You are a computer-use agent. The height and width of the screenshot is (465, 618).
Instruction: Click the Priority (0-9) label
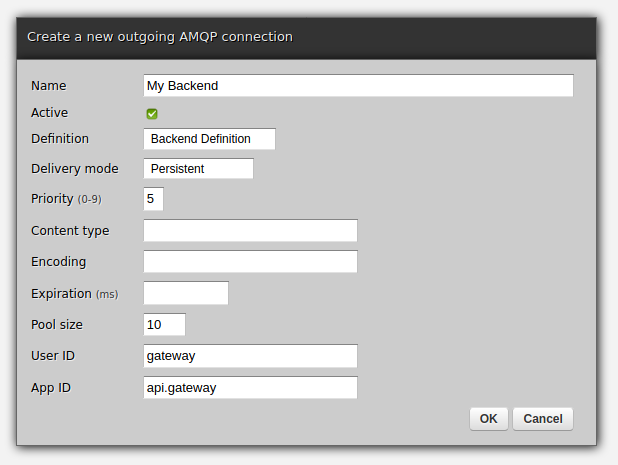(x=66, y=199)
